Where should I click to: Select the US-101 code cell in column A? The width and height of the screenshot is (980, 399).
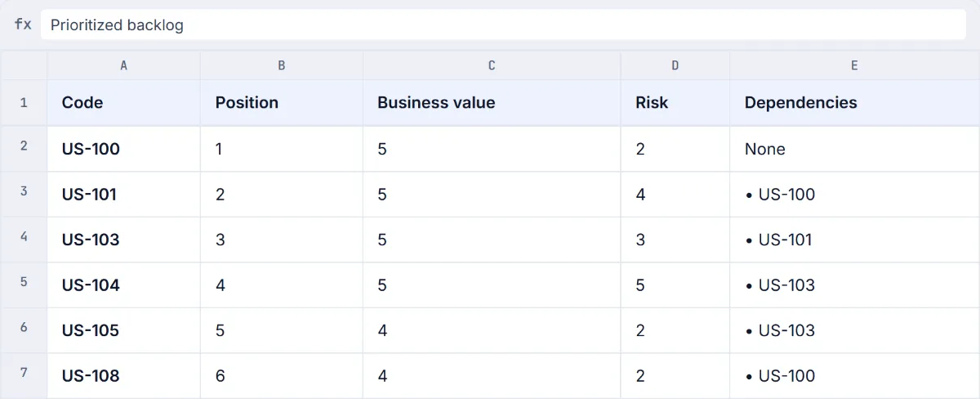click(123, 194)
